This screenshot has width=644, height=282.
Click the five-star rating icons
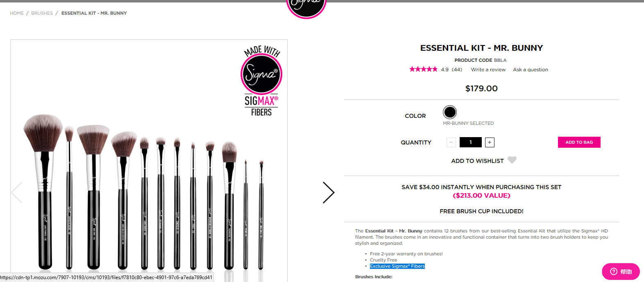[423, 69]
